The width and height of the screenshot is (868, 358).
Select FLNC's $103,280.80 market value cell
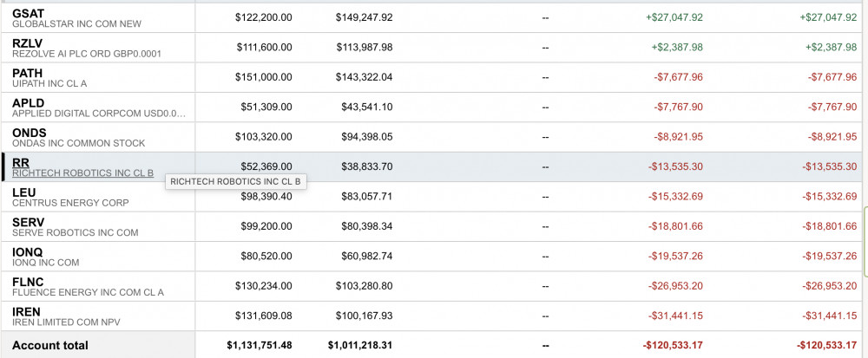(x=365, y=285)
